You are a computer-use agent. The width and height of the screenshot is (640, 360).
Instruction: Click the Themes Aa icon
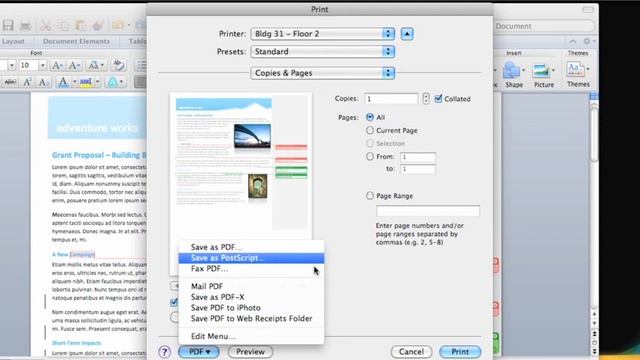tap(575, 70)
